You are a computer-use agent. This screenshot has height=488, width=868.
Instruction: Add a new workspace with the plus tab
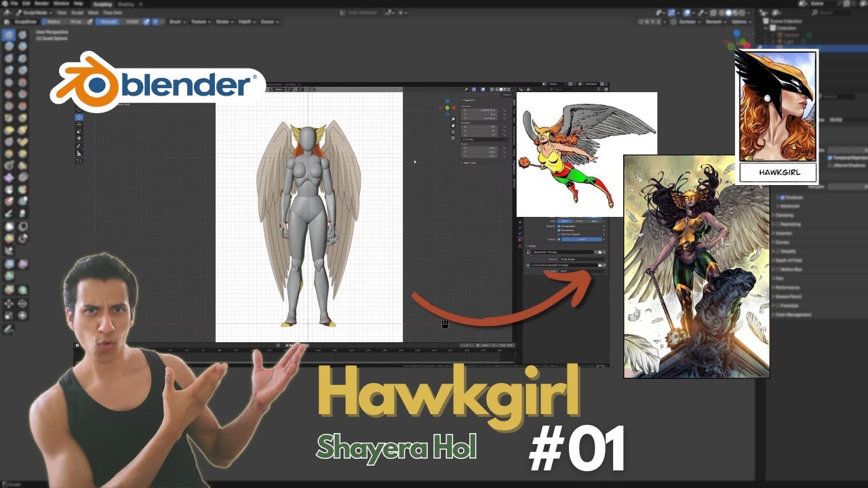pyautogui.click(x=140, y=4)
